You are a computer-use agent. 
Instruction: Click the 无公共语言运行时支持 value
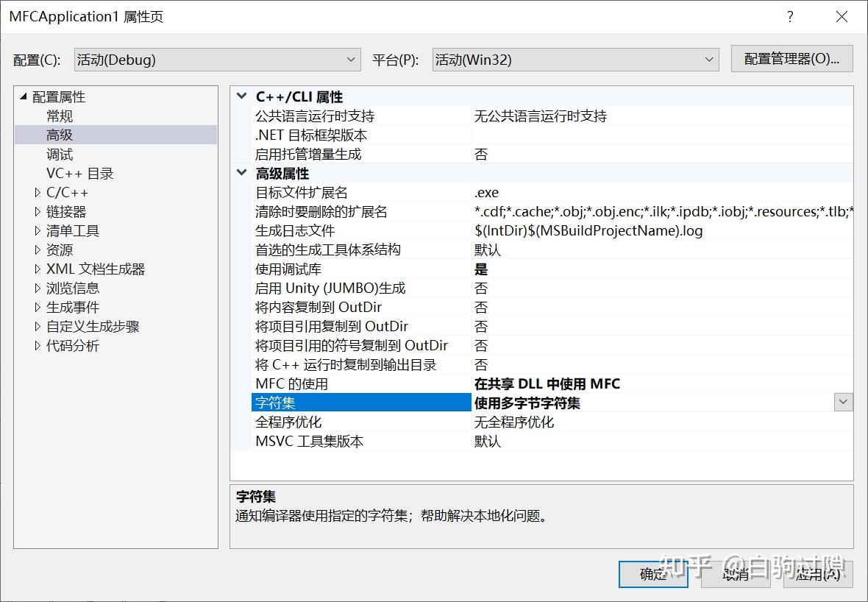click(540, 116)
